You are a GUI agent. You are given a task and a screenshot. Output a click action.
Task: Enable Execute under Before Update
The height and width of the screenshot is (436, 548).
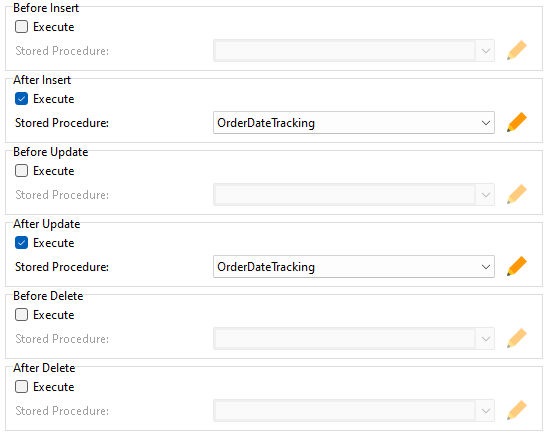coord(21,171)
